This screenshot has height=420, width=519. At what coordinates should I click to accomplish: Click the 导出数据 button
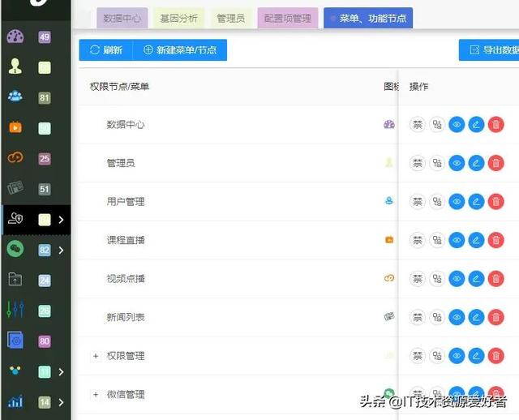click(489, 50)
